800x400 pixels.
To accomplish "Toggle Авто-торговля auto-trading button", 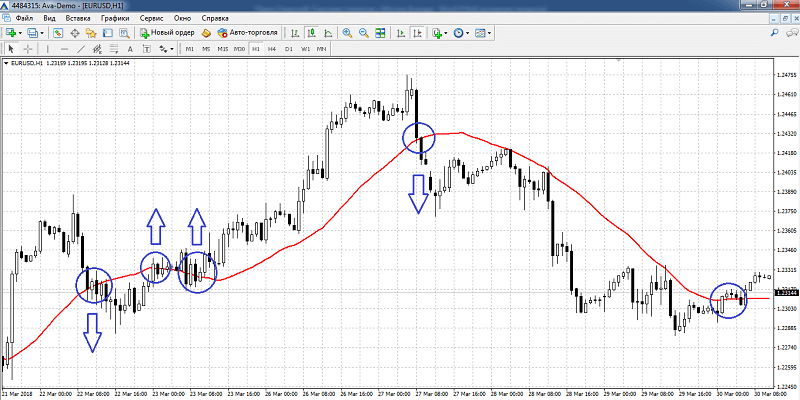I will coord(247,33).
